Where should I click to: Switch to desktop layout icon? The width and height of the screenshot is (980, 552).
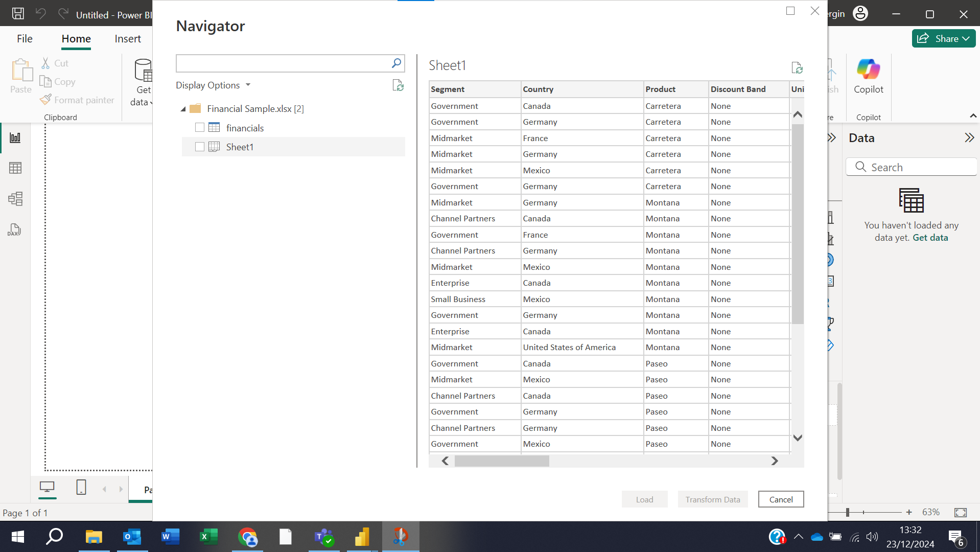point(47,487)
